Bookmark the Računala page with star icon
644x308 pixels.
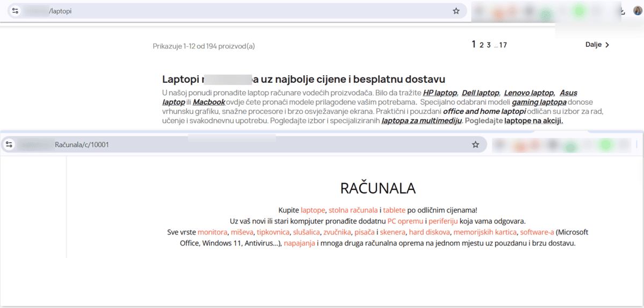[x=475, y=145]
